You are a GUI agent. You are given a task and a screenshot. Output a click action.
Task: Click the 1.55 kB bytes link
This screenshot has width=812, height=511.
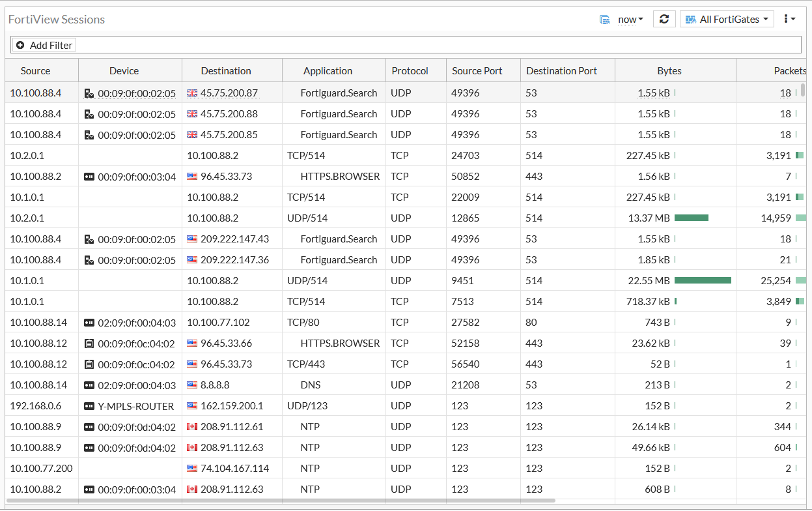tap(654, 93)
